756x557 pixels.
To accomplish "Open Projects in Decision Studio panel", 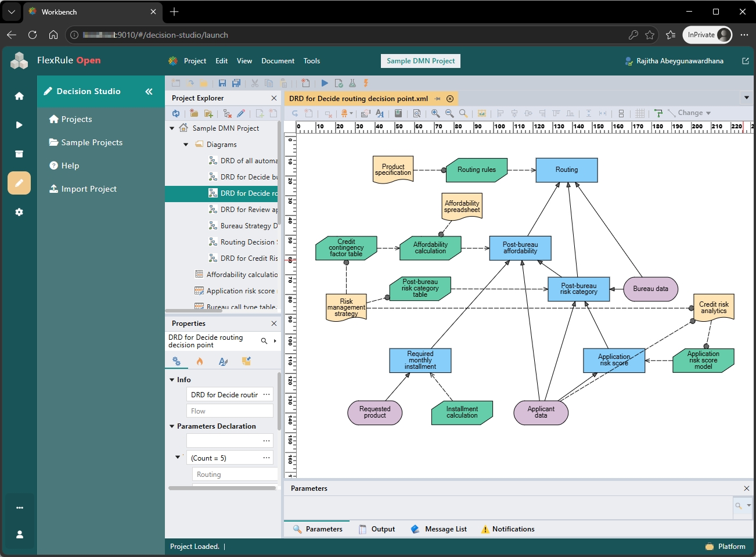I will click(x=71, y=119).
